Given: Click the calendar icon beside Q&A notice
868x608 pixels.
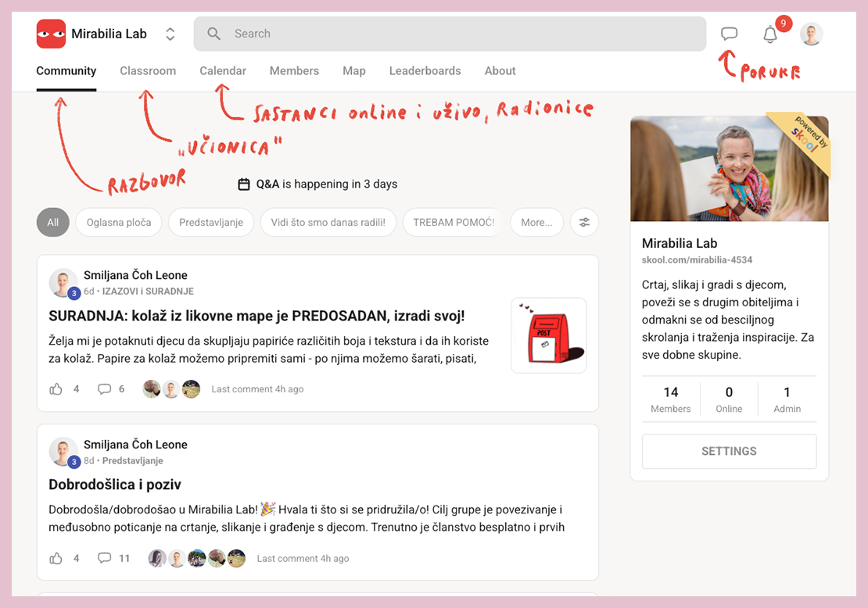Looking at the screenshot, I should pos(243,184).
